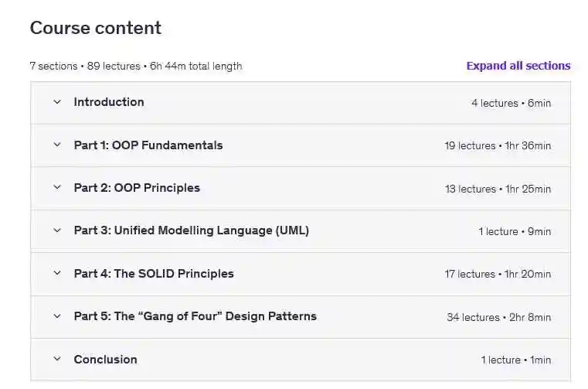
Task: Click the "19 lectures • 1hr 36min" label
Action: pos(498,145)
